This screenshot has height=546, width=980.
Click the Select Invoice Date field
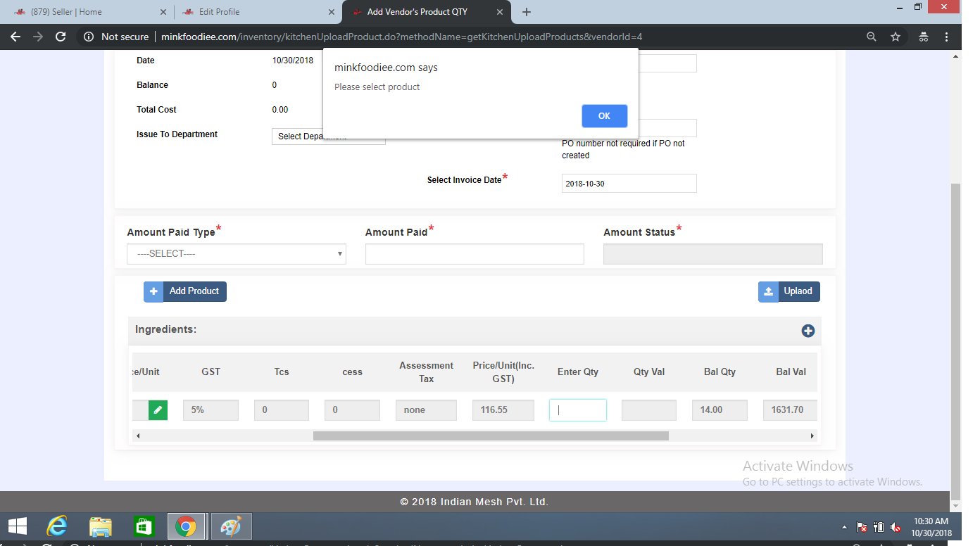click(x=629, y=184)
